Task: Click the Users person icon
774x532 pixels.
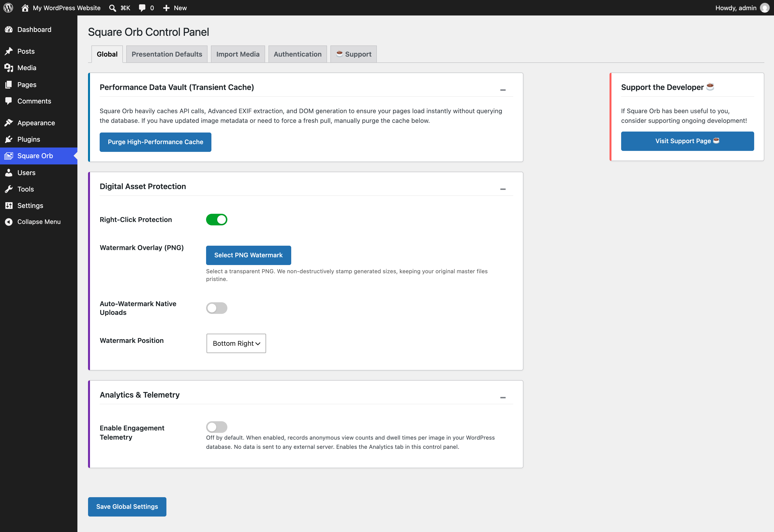Action: (9, 173)
